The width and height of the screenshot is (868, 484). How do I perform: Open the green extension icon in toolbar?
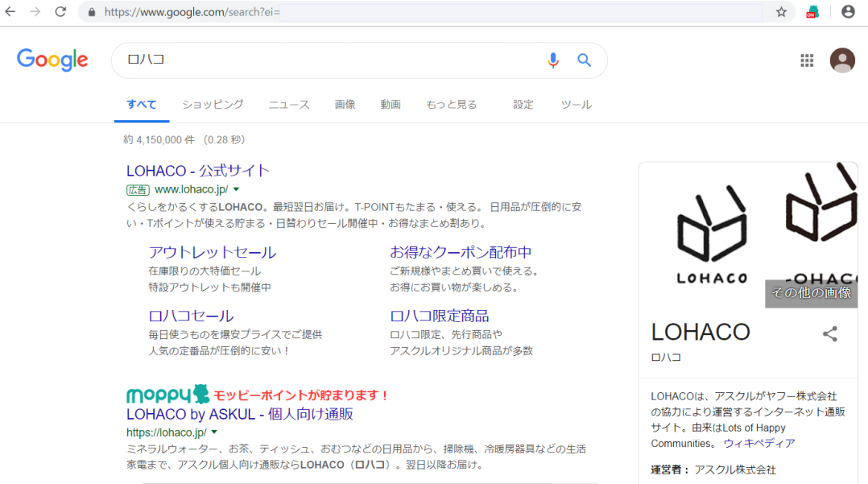[x=812, y=11]
